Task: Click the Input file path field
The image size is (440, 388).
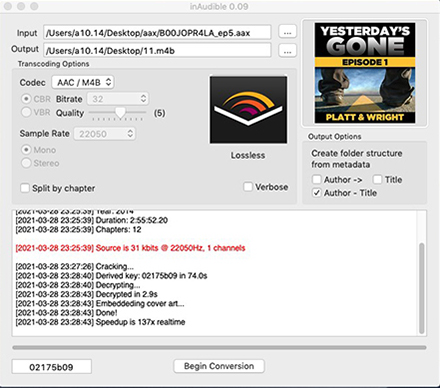Action: (x=157, y=33)
